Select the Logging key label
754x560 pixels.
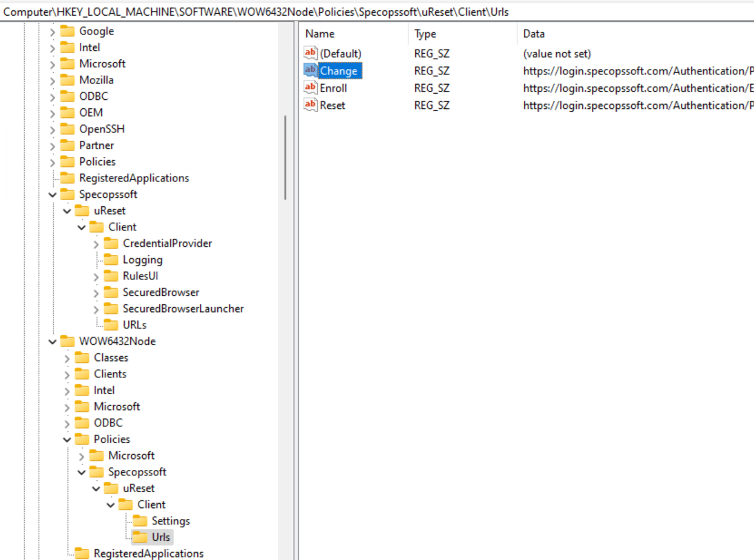143,259
